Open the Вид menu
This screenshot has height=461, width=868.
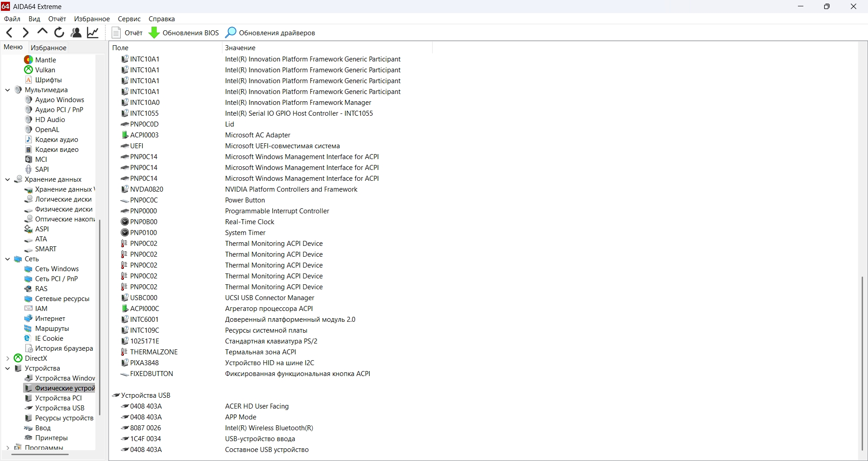click(x=34, y=19)
